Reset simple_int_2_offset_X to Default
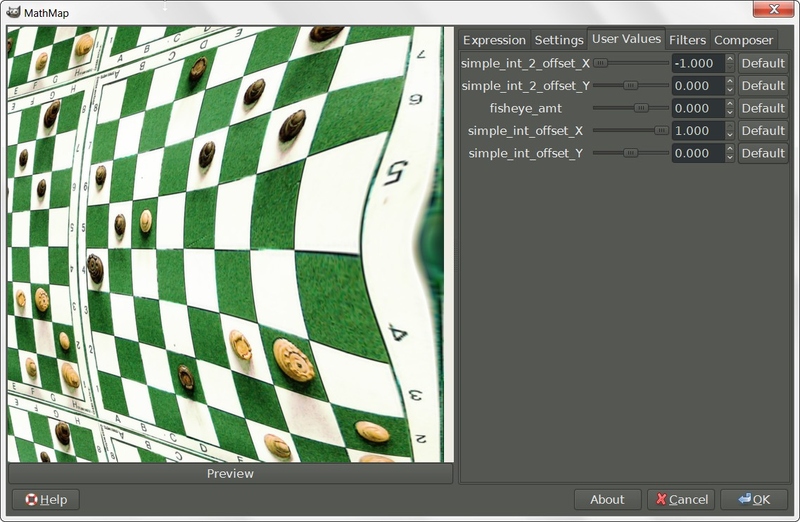Image resolution: width=800 pixels, height=522 pixels. (763, 63)
